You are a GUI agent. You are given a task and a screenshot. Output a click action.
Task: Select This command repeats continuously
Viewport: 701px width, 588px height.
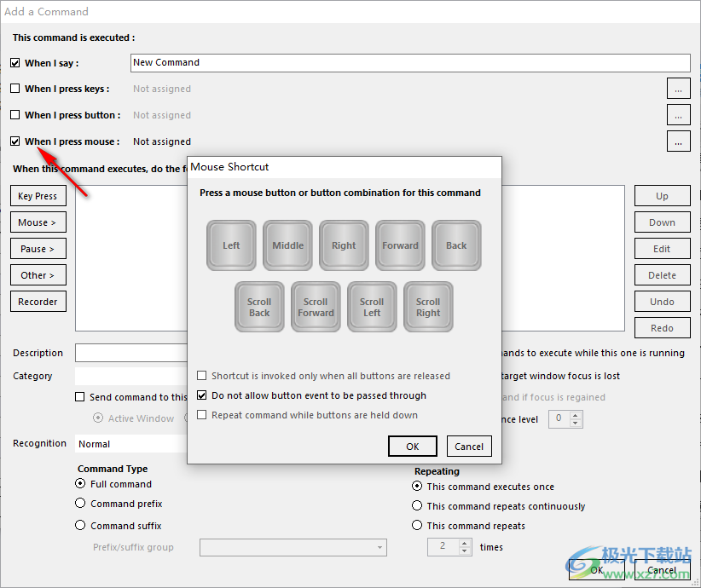click(x=417, y=505)
